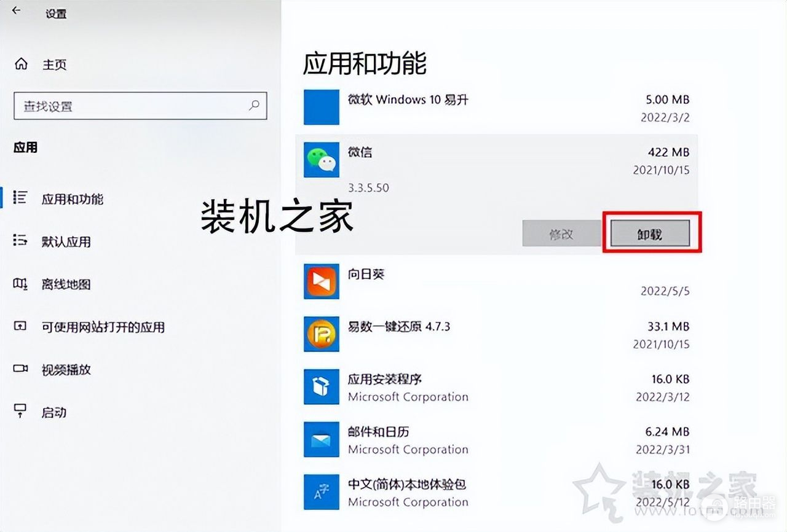Screen dimensions: 787x532
Task: Click the 应用安装程序 package icon
Action: point(321,387)
